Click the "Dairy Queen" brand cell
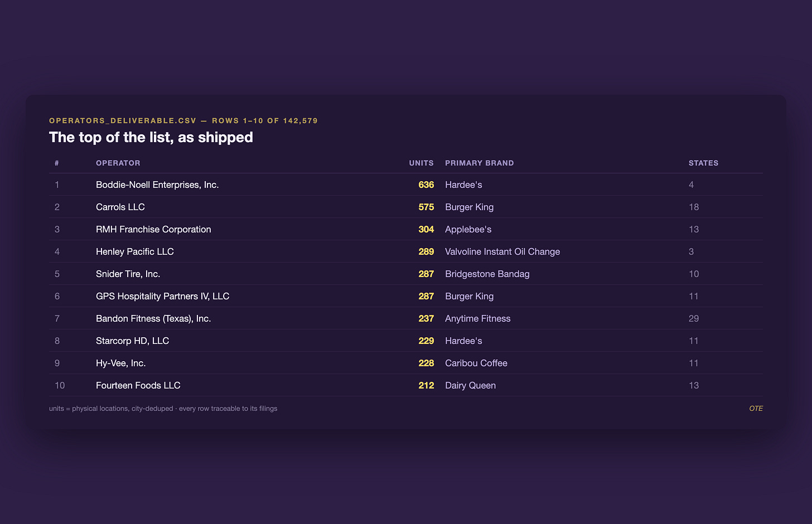The height and width of the screenshot is (524, 812). (471, 385)
